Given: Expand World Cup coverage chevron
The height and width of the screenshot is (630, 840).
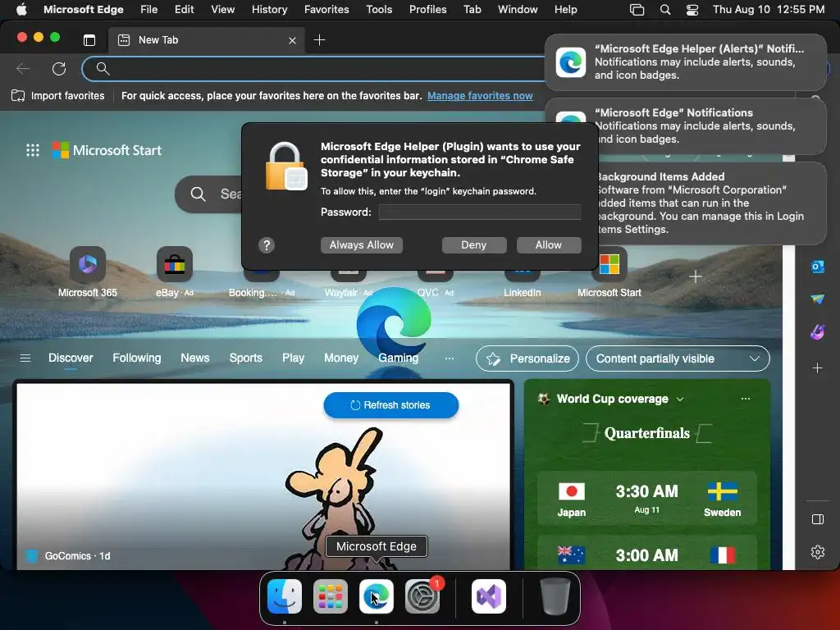Looking at the screenshot, I should [680, 399].
